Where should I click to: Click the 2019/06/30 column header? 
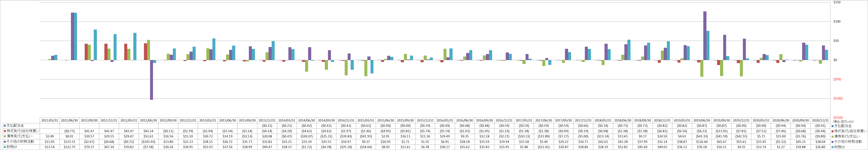(702, 120)
